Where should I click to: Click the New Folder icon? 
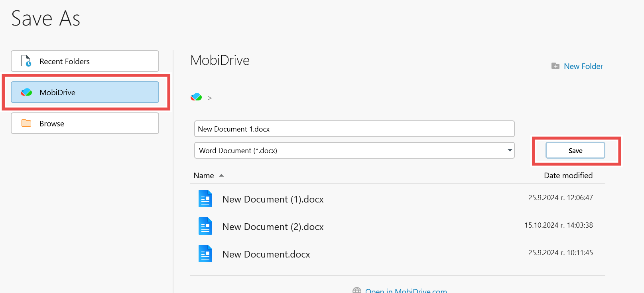555,66
